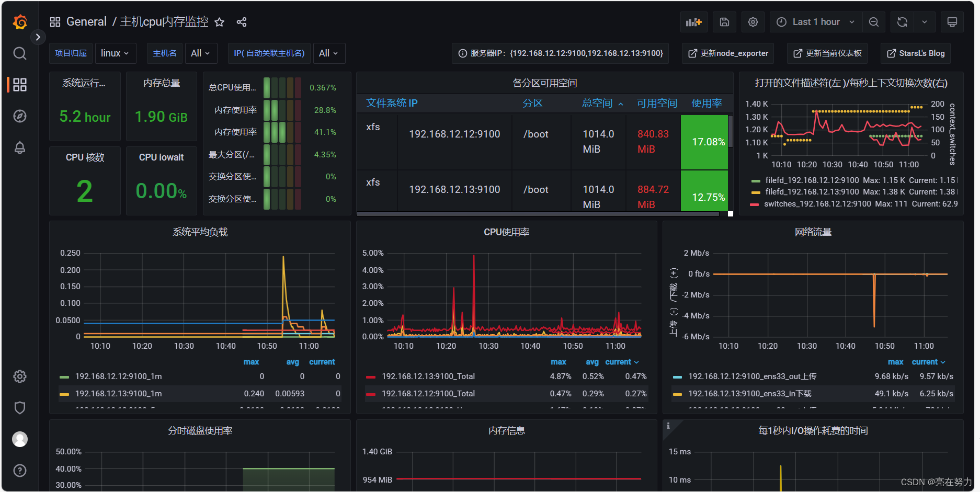Toggle the 192.168.12.13:9100_Total CPU series
This screenshot has height=492, width=980.
pyautogui.click(x=428, y=376)
